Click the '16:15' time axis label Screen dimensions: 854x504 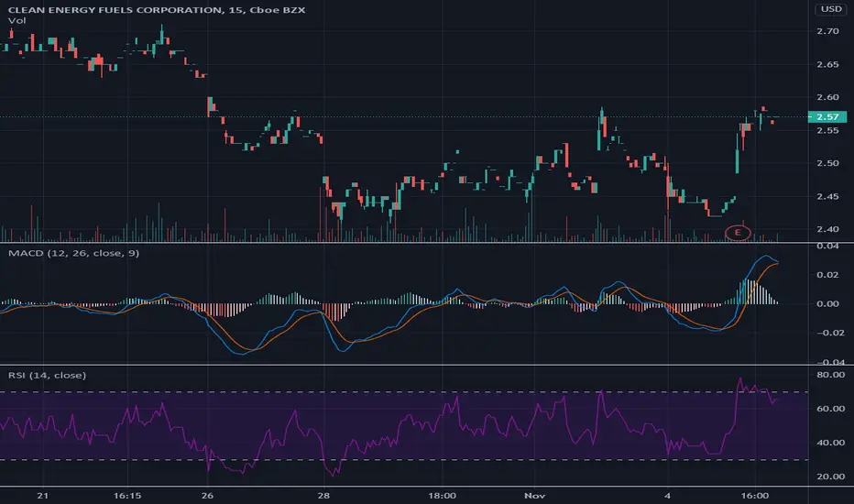(127, 495)
